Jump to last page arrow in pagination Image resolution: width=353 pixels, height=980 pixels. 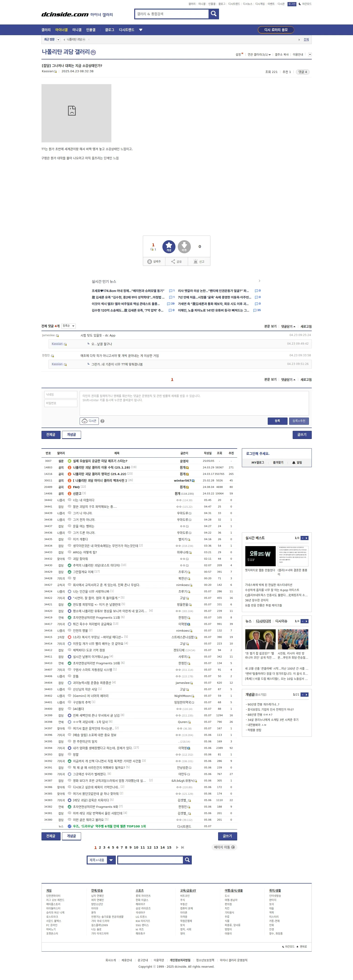pos(183,847)
